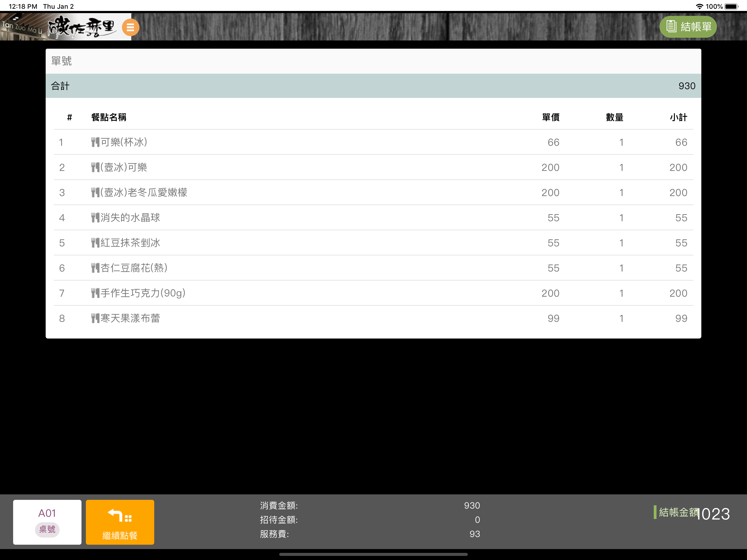Select the 紅豆抹茶剉冰 item name

click(x=130, y=243)
